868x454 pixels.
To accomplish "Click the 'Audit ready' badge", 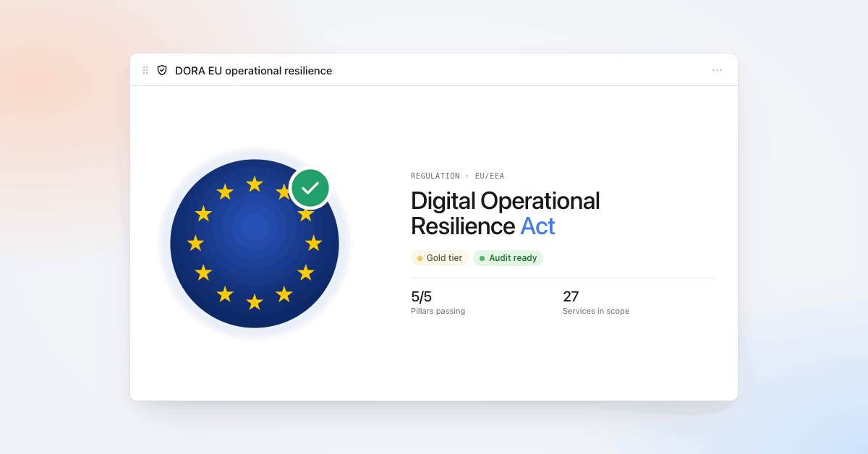I will point(508,258).
